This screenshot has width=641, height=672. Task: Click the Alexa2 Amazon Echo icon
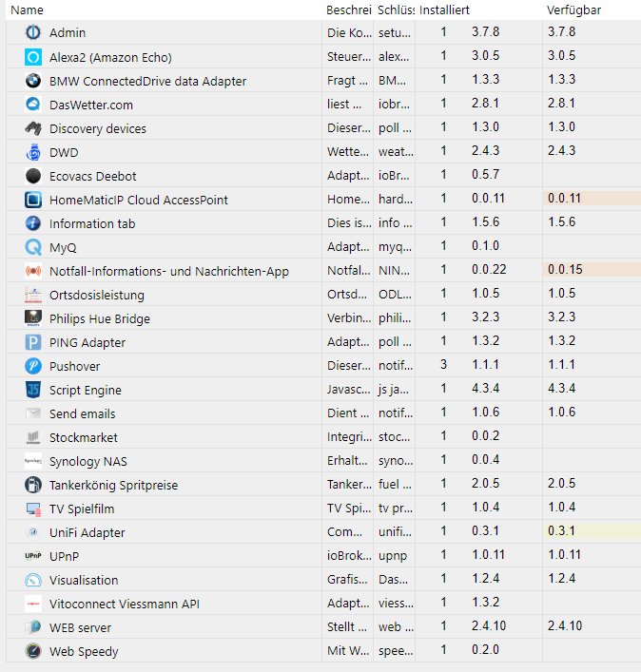click(x=33, y=57)
